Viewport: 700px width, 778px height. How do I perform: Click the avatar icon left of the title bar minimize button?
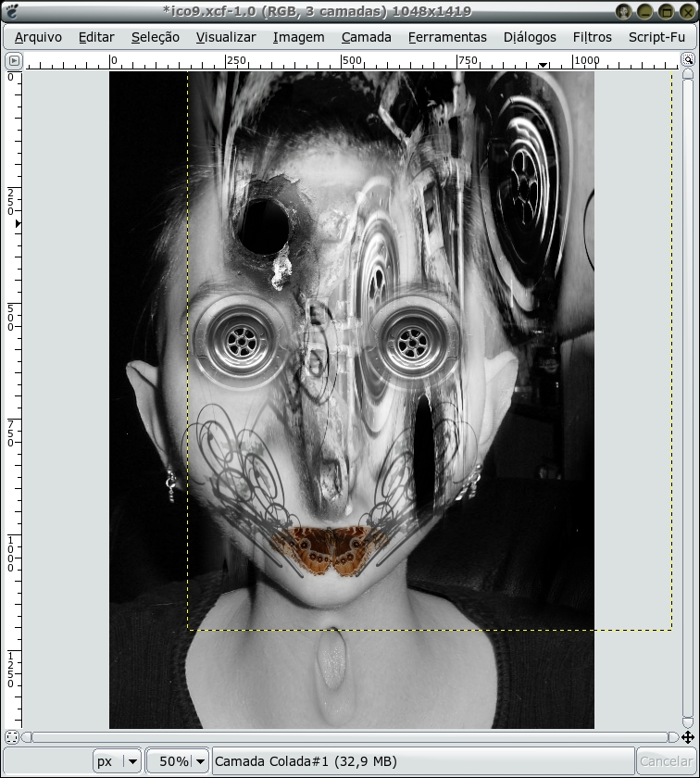click(623, 11)
